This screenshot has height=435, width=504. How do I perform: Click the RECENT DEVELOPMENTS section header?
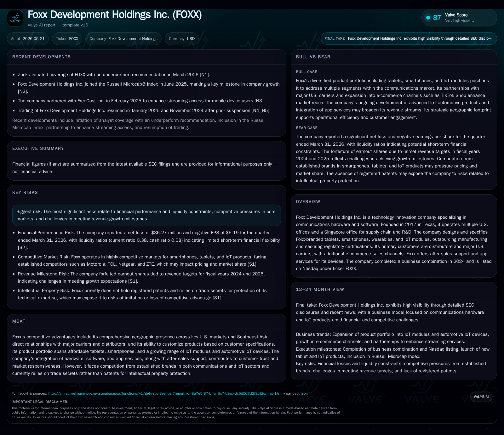[42, 57]
